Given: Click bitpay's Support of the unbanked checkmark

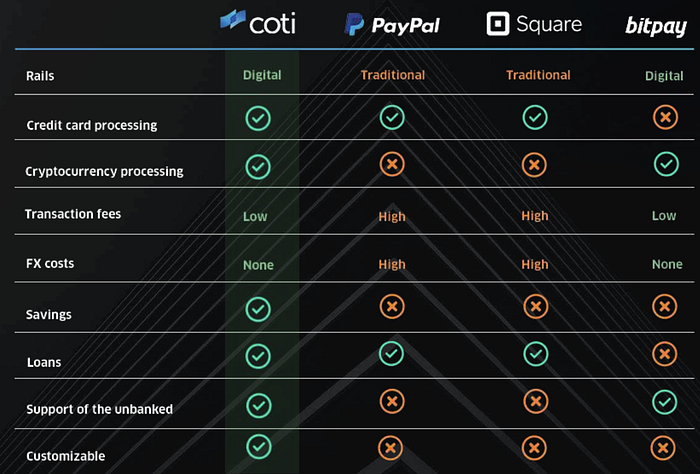Looking at the screenshot, I should coord(665,401).
